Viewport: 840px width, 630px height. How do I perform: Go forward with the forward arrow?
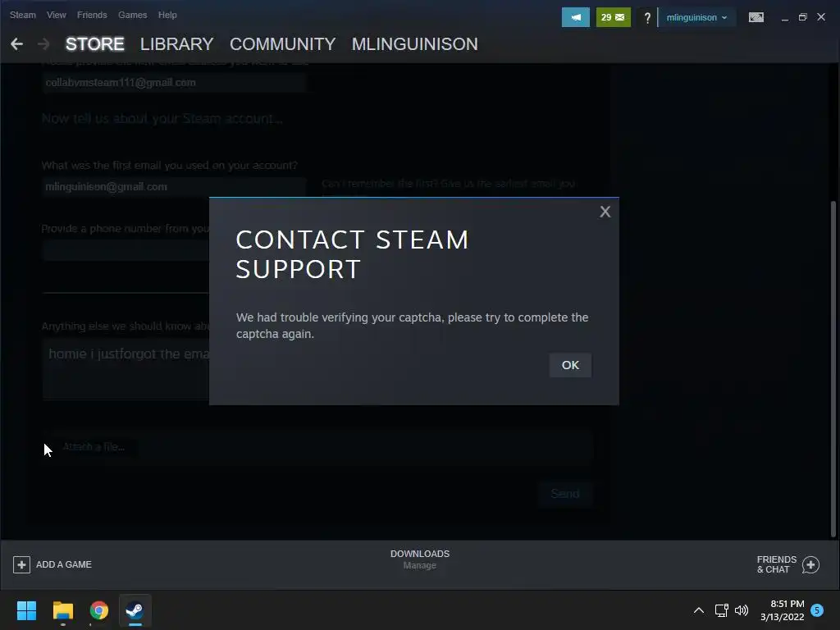pyautogui.click(x=43, y=44)
